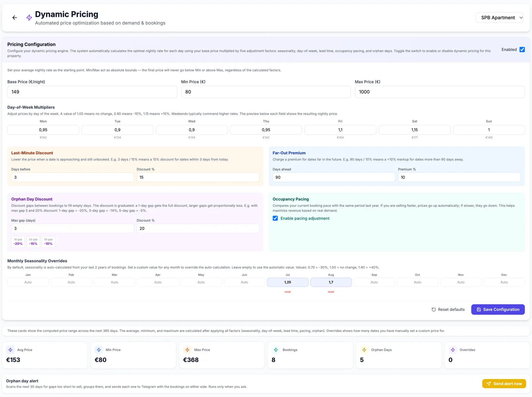The width and height of the screenshot is (532, 397).
Task: Click the lightning bolt icon beside Dynamic Pricing
Action: pos(29,18)
